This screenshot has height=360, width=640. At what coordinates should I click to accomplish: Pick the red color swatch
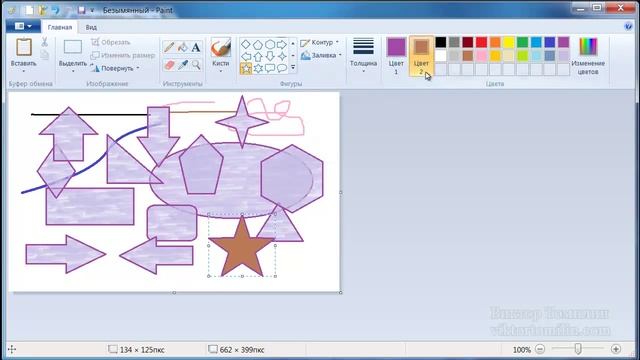(481, 42)
